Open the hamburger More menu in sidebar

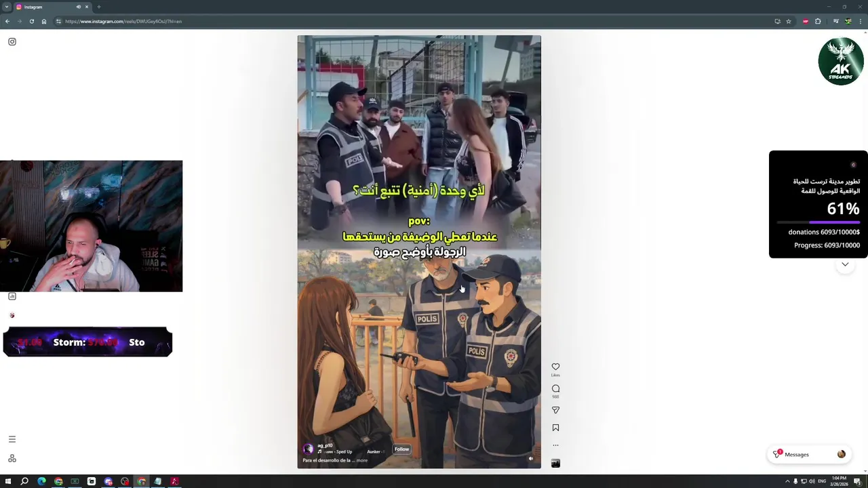(12, 439)
